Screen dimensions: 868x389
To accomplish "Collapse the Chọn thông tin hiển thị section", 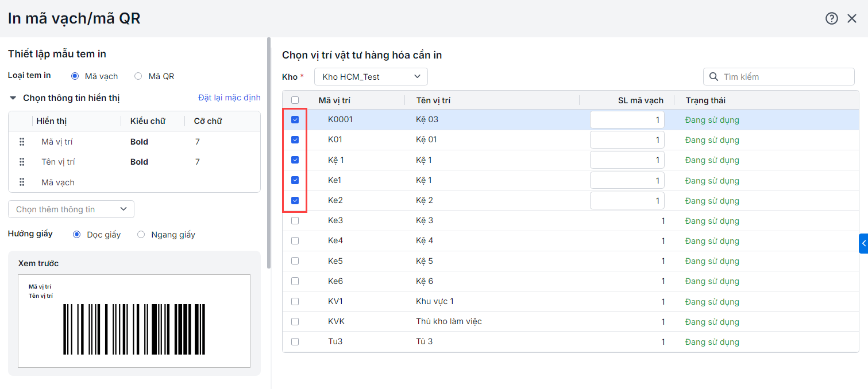I will tap(13, 98).
